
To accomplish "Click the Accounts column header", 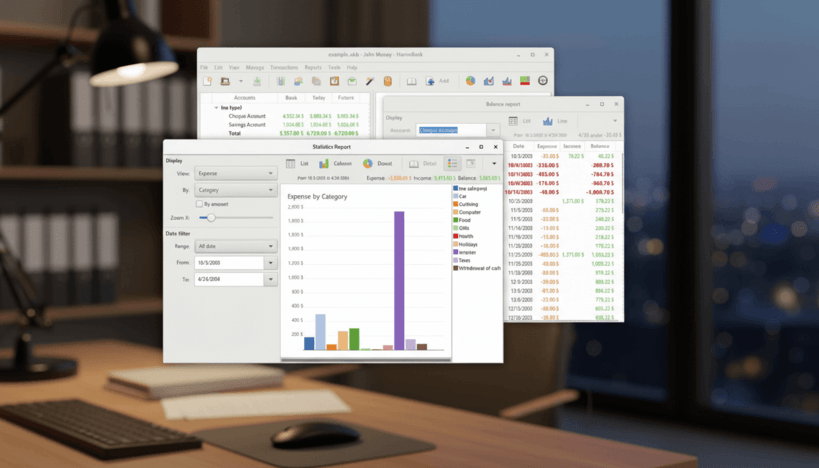I will click(243, 98).
